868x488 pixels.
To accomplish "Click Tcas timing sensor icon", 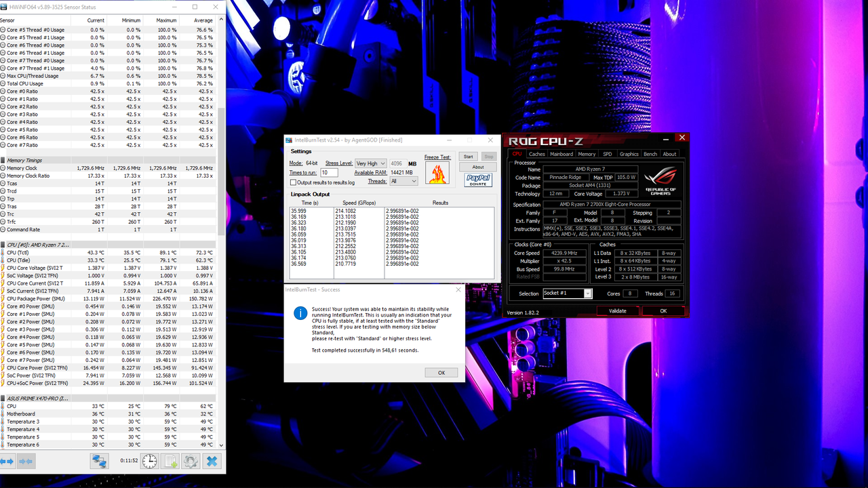I will click(3, 183).
